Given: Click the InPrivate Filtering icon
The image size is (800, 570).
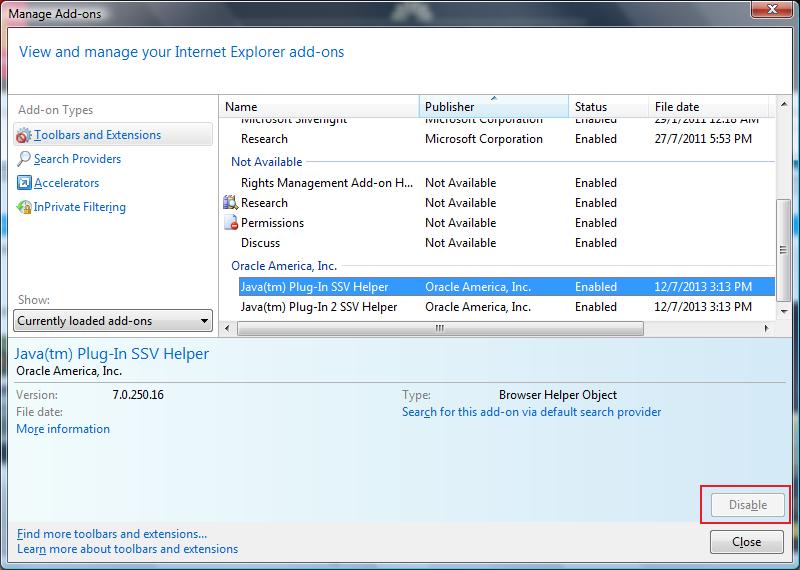Looking at the screenshot, I should 24,207.
